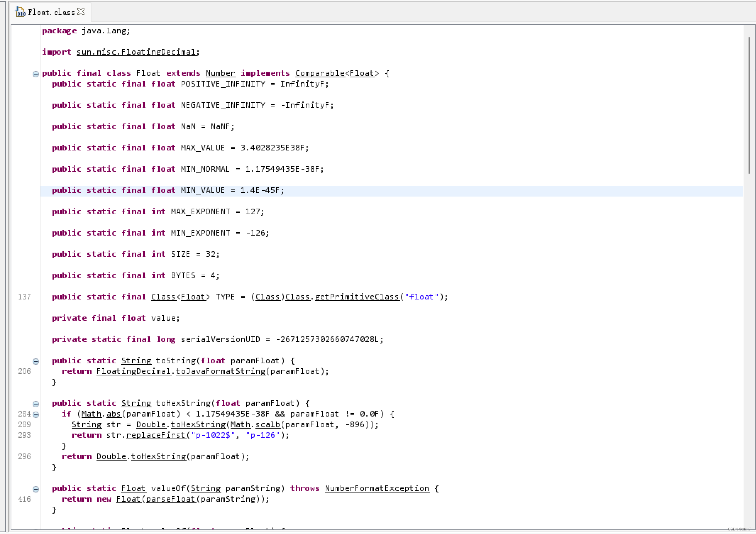Open toJavaFormatString method reference
The width and height of the screenshot is (756, 534).
tap(220, 371)
